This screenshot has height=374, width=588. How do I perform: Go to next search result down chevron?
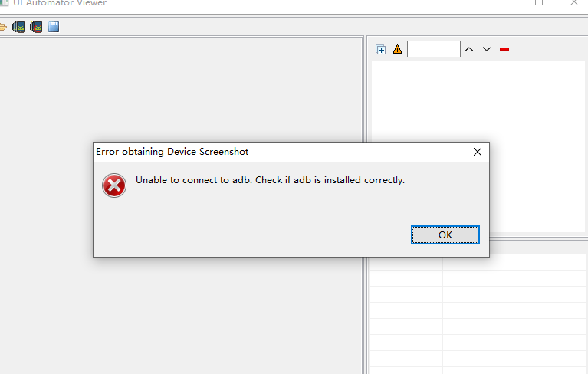pos(487,49)
